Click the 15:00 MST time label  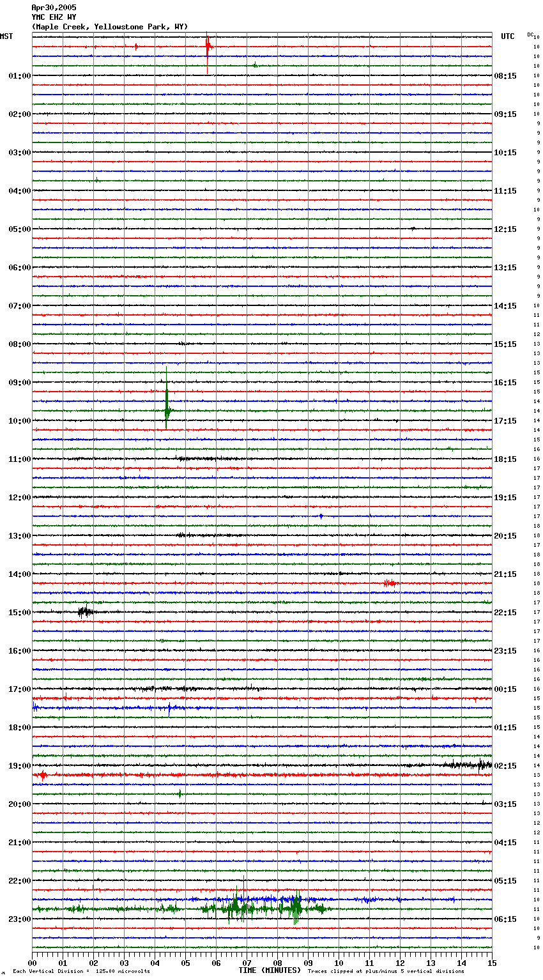(20, 613)
